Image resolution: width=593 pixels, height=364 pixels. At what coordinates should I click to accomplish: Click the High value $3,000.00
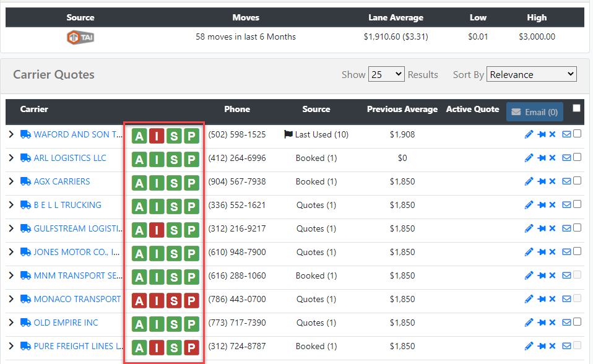pyautogui.click(x=537, y=37)
